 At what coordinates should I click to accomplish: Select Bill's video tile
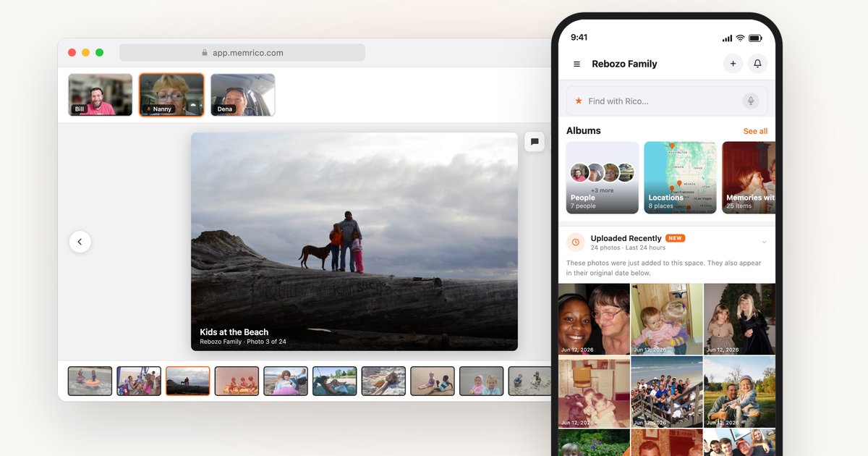click(101, 95)
